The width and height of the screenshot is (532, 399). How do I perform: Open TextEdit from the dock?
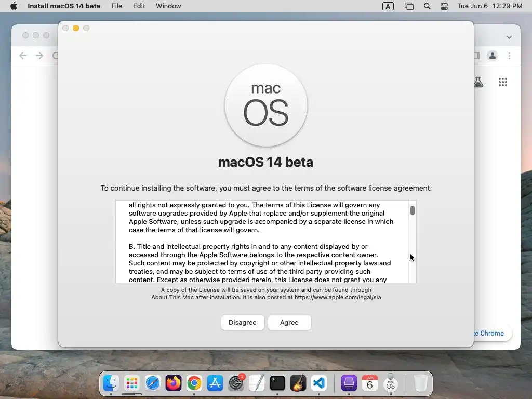tap(257, 383)
